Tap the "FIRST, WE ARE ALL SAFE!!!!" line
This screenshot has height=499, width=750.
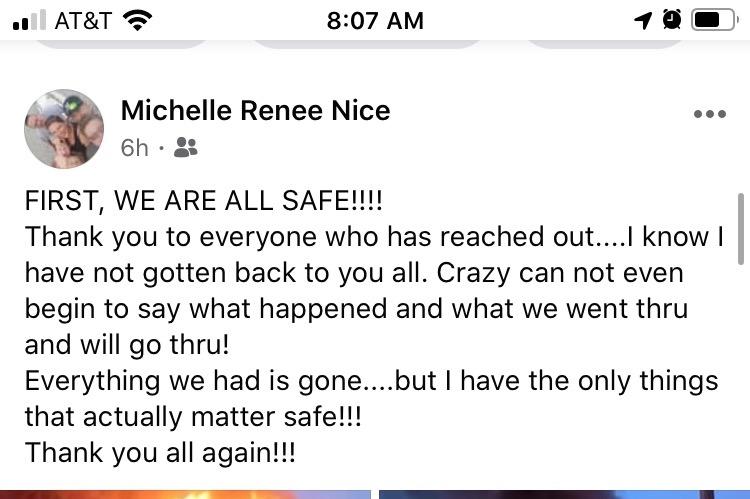[x=204, y=200]
